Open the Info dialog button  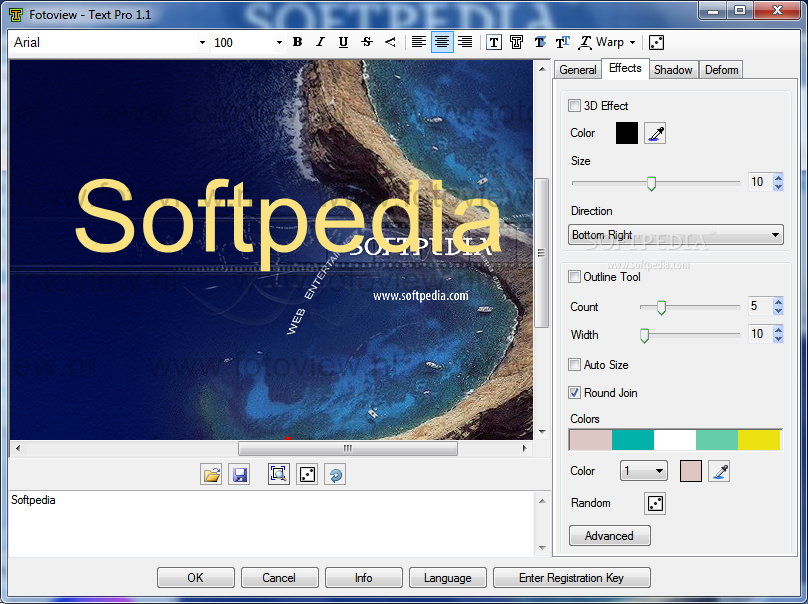coord(363,578)
